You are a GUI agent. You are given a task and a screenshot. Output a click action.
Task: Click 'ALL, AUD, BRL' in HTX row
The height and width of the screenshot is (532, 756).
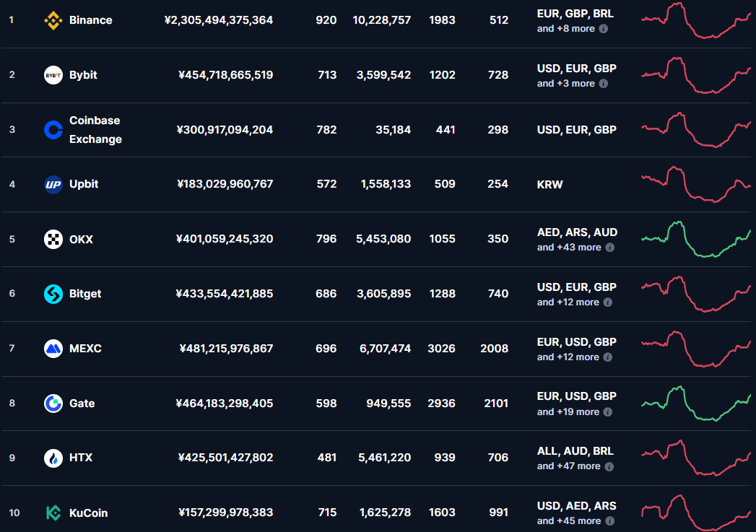pos(575,451)
